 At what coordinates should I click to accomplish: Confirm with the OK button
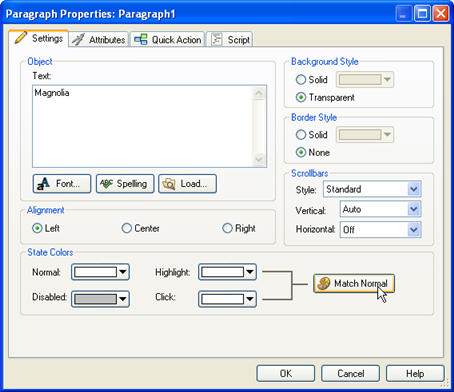286,373
